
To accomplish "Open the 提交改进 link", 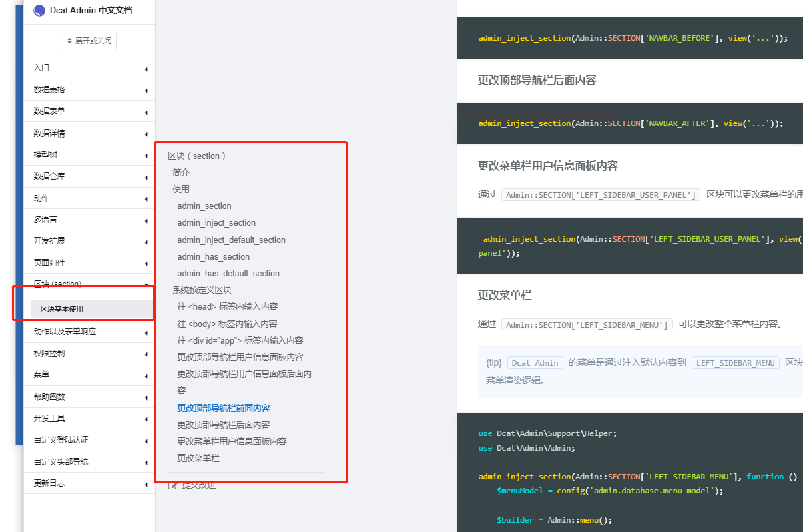I will (199, 485).
